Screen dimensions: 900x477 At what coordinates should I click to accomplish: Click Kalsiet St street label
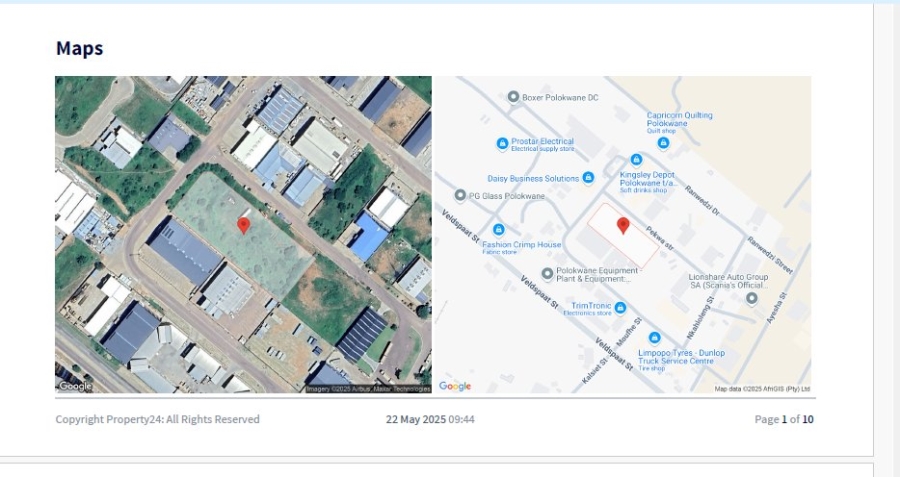pos(594,371)
